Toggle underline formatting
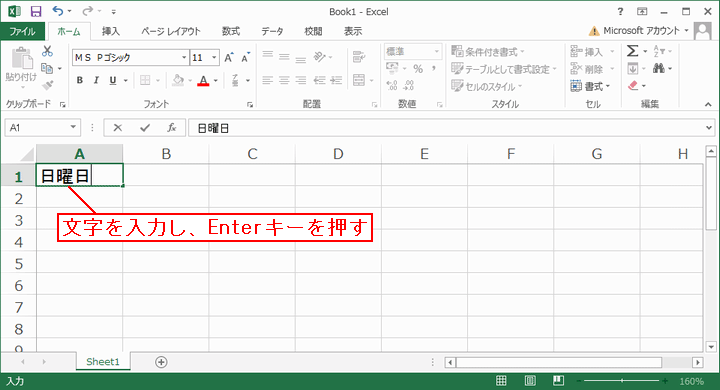The width and height of the screenshot is (720, 390). click(x=113, y=80)
